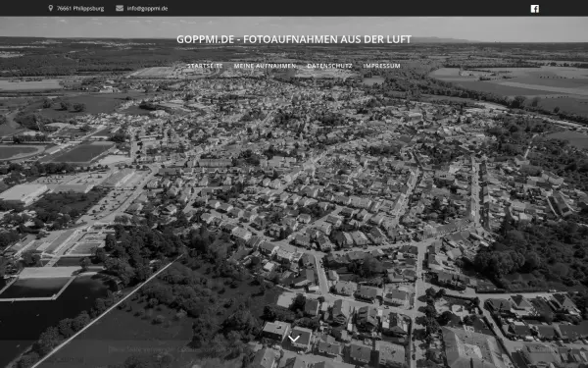Open the Meine Aufnahmen menu item
Screen dimensions: 588x368
coord(265,66)
